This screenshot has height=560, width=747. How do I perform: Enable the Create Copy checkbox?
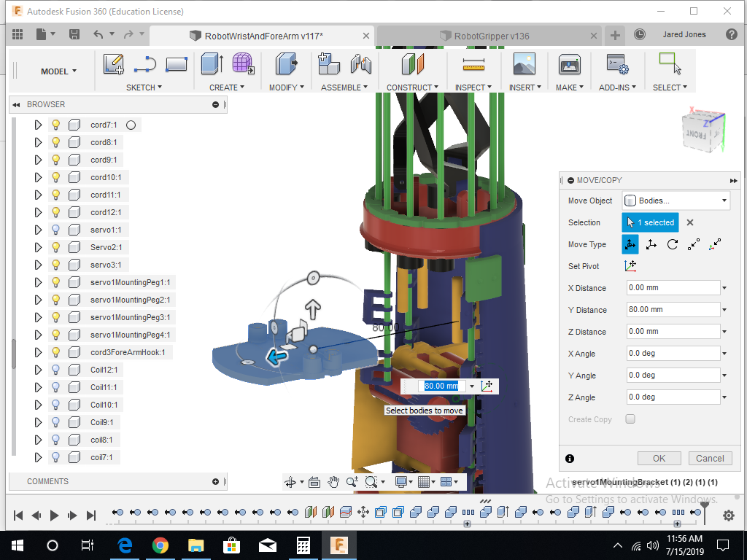pos(630,419)
